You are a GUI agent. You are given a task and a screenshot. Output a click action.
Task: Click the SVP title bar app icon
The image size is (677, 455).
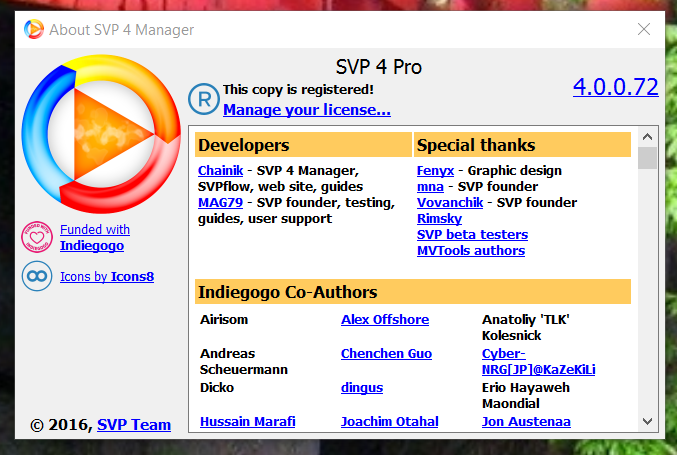[33, 29]
